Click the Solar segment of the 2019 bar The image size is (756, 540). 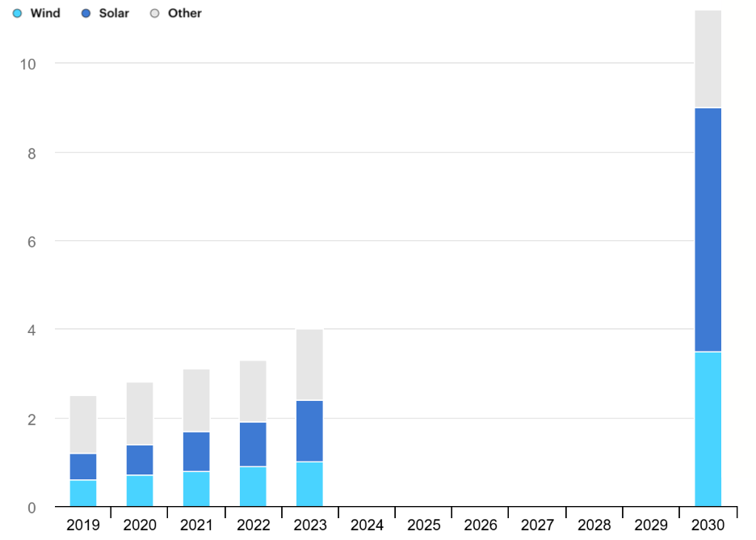pyautogui.click(x=83, y=466)
